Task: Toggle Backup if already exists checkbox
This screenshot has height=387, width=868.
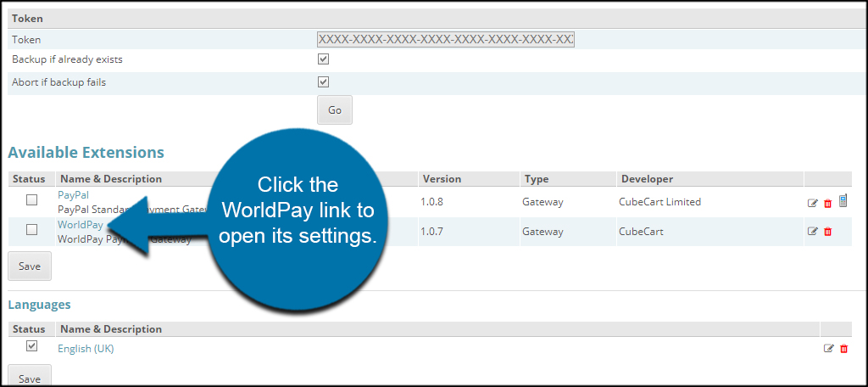Action: 323,59
